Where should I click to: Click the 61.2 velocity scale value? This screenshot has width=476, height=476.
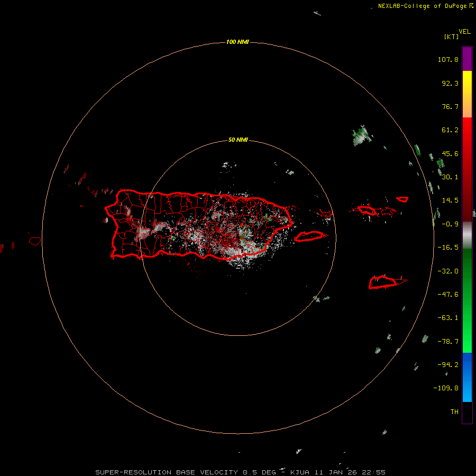[x=450, y=130]
